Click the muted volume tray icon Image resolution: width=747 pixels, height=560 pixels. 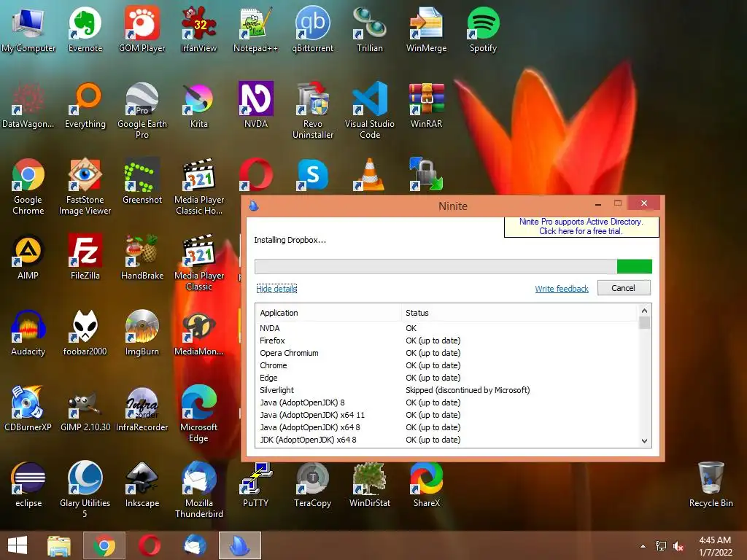(678, 546)
